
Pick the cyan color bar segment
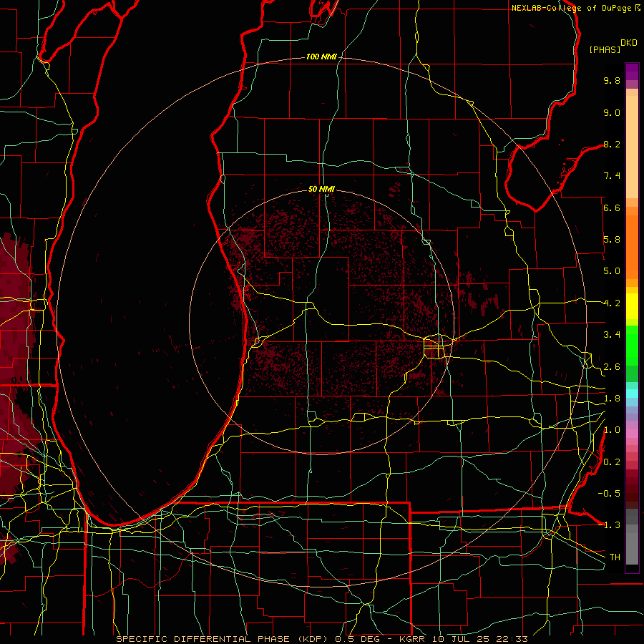(x=632, y=394)
